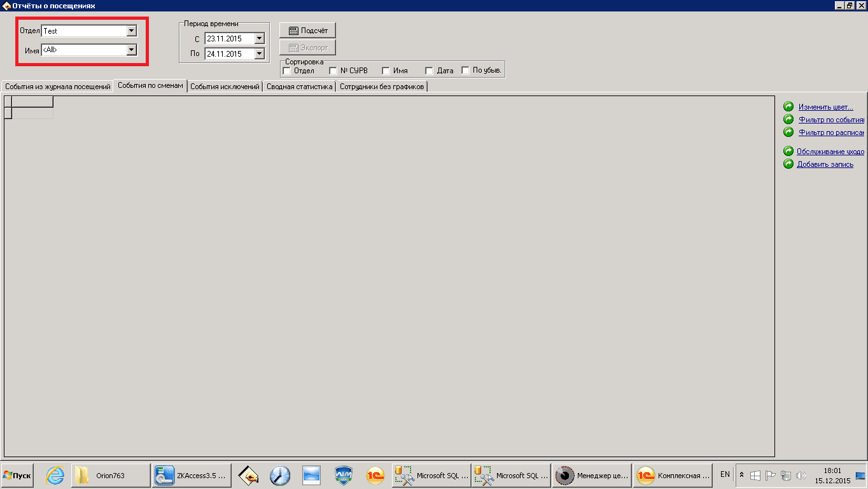This screenshot has width=868, height=489.
Task: Switch to the Сводная статистика tab
Action: [x=300, y=87]
